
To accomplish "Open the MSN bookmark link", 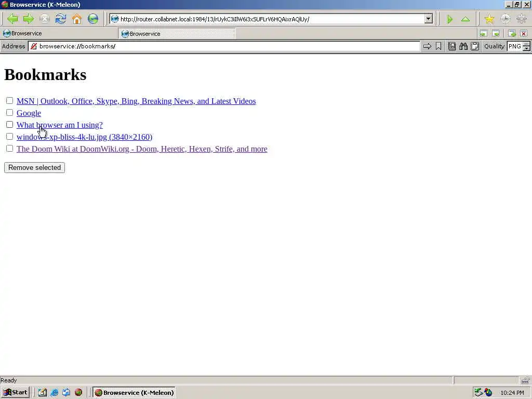I will coord(136,101).
